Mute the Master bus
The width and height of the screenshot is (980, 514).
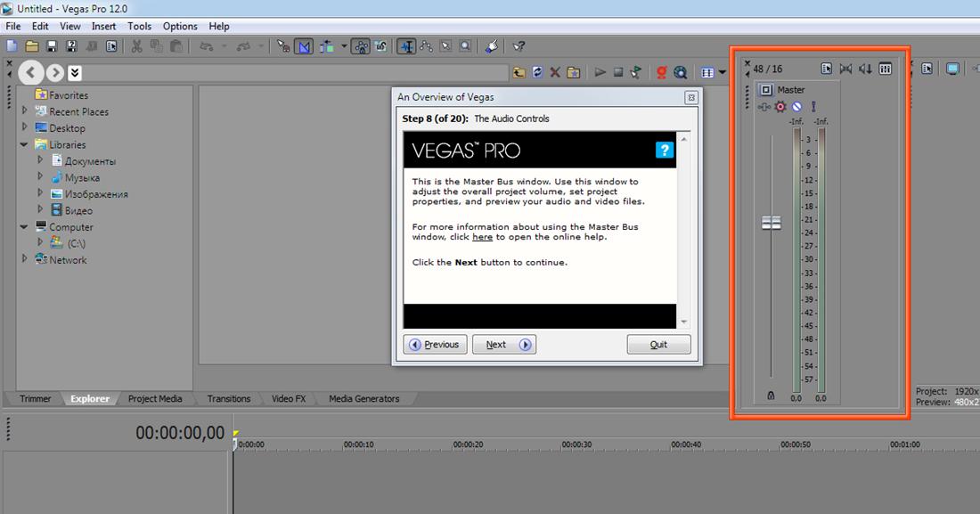click(796, 107)
